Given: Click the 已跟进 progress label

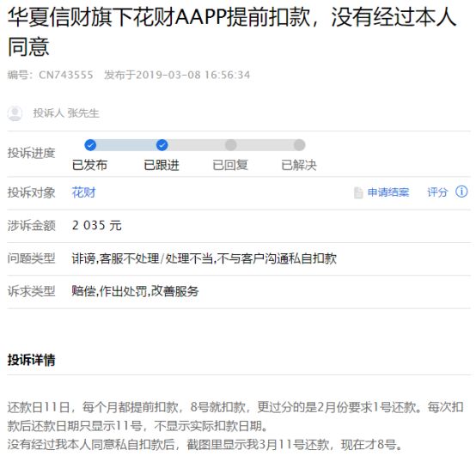Looking at the screenshot, I should [x=162, y=165].
